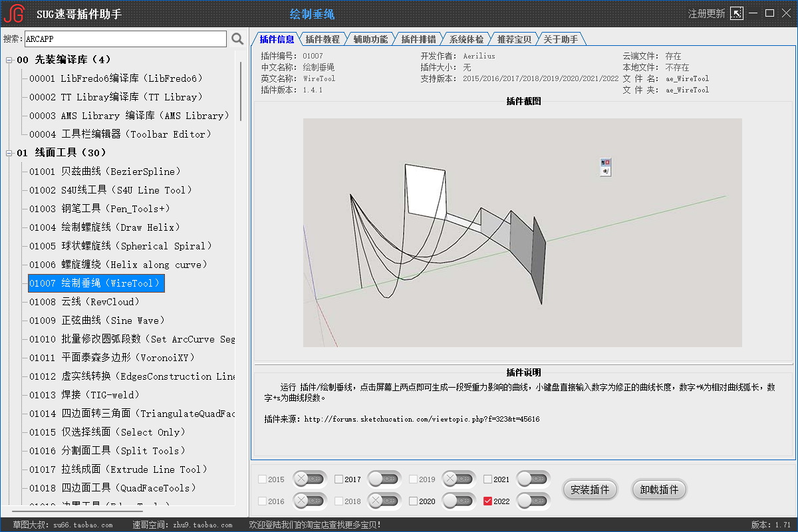The height and width of the screenshot is (532, 798).
Task: Collapse the 01 线面工具 tree group
Action: [x=9, y=153]
